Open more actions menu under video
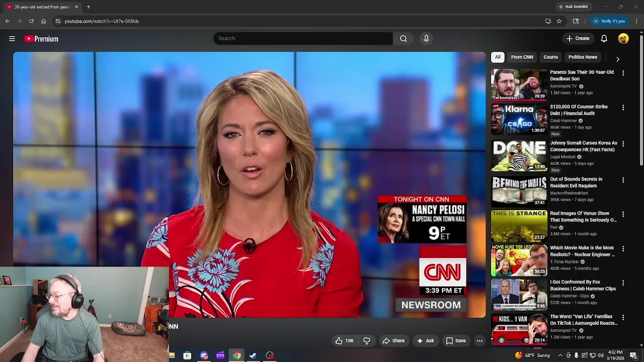The width and height of the screenshot is (644, 362). tap(479, 341)
